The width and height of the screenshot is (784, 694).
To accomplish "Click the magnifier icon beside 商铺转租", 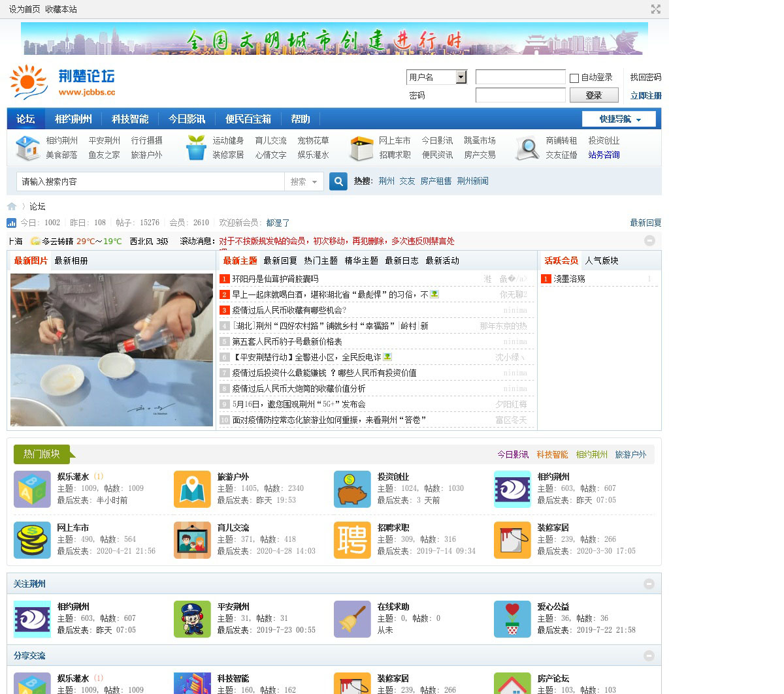I will (x=527, y=148).
